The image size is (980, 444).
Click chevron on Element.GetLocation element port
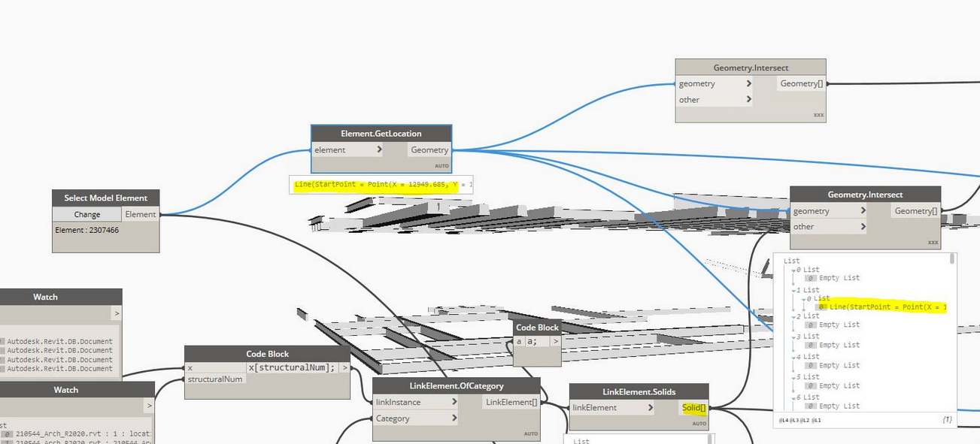pyautogui.click(x=379, y=150)
